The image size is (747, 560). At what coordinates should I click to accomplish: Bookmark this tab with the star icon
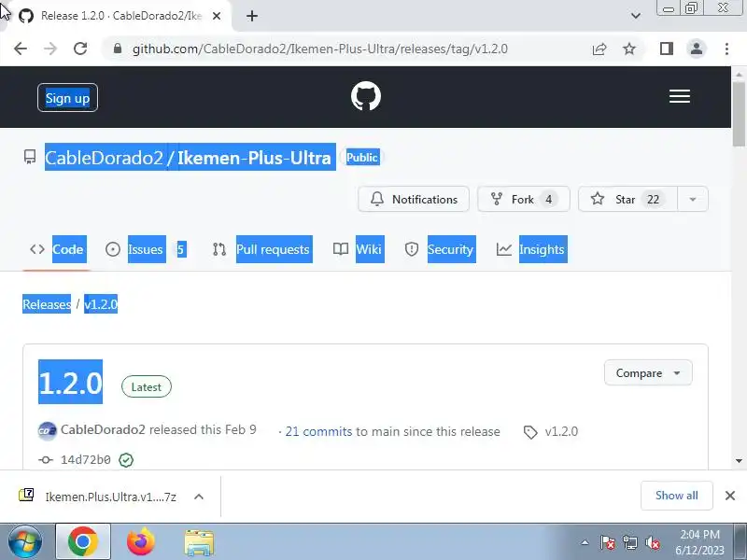click(x=629, y=49)
